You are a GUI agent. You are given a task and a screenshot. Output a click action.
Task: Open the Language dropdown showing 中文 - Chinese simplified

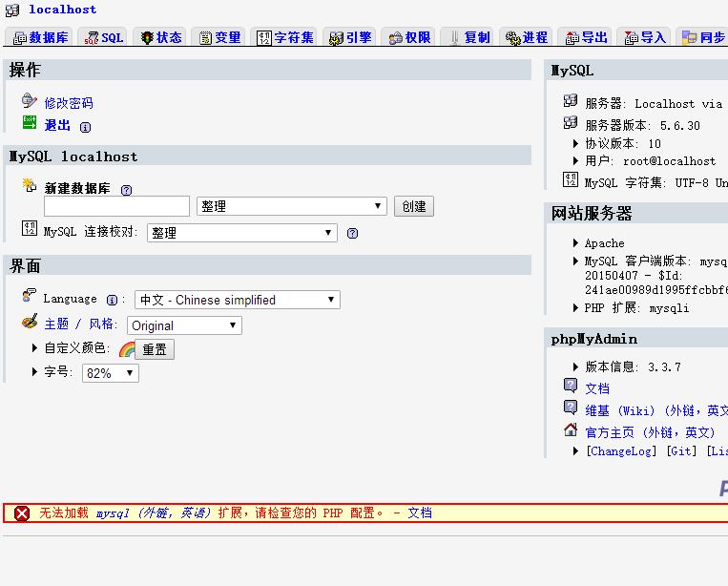point(238,300)
